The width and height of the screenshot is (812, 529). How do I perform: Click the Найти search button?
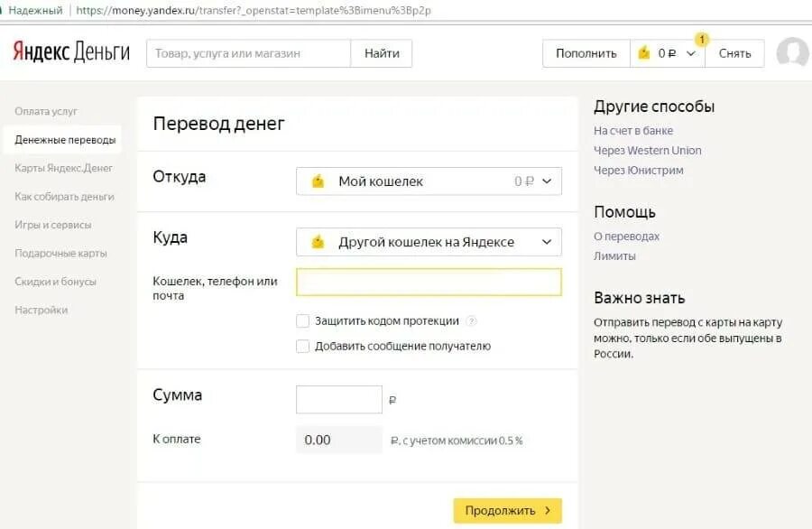[382, 53]
